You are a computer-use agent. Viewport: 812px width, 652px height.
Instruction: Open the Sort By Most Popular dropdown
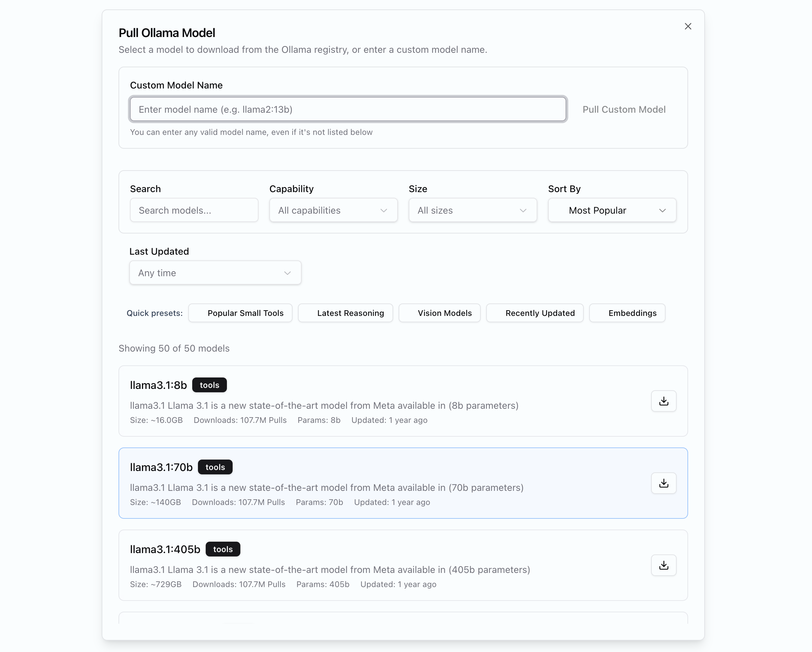[x=612, y=210]
